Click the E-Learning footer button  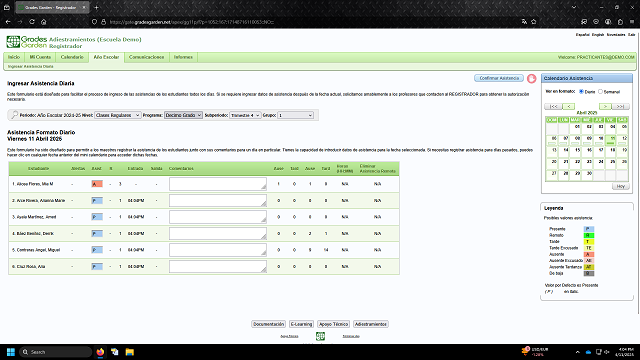click(301, 324)
